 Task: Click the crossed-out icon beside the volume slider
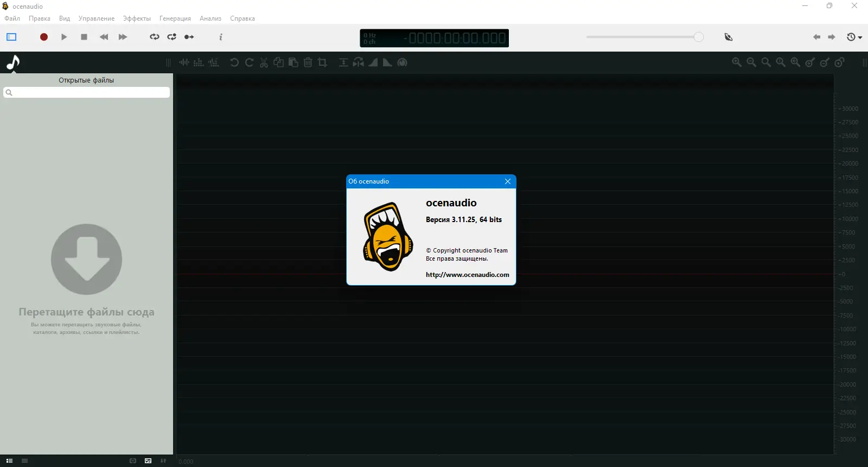[729, 37]
